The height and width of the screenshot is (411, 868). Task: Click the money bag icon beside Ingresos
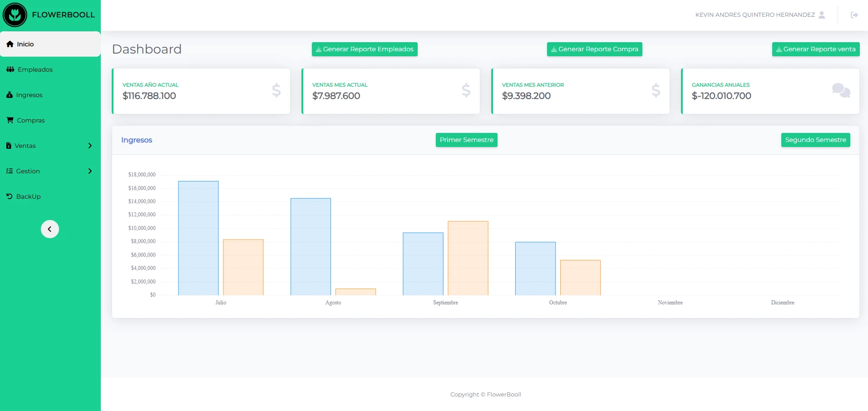click(10, 95)
